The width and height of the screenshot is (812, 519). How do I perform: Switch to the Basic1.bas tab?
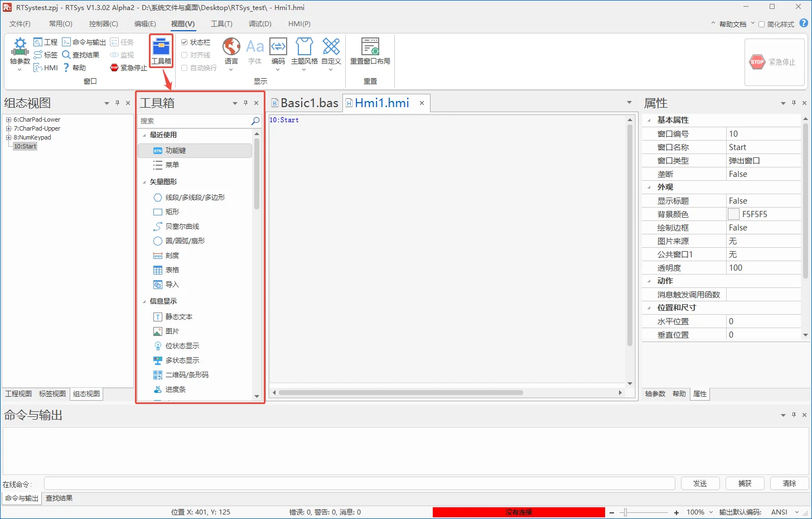click(x=304, y=103)
